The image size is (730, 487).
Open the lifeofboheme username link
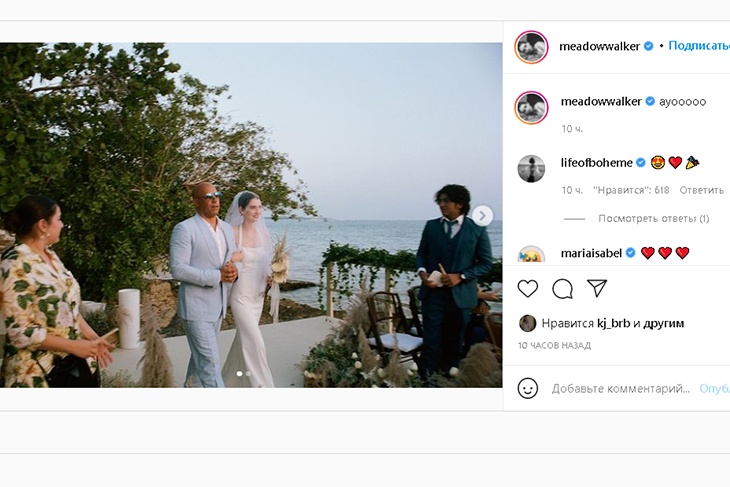(596, 162)
